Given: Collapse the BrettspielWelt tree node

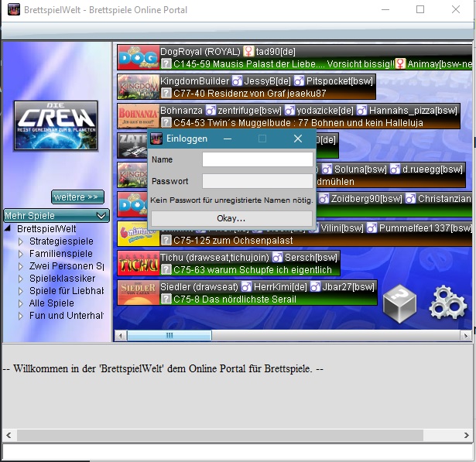Looking at the screenshot, I should [8, 228].
